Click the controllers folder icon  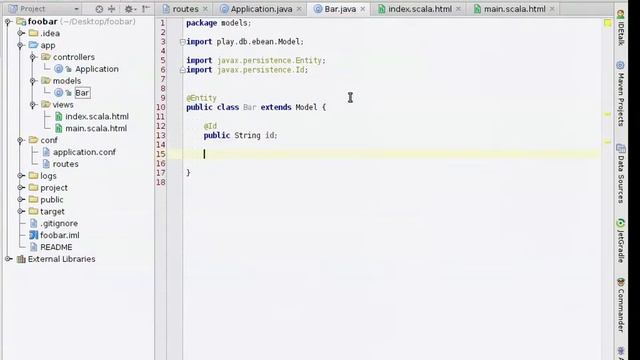coord(46,57)
